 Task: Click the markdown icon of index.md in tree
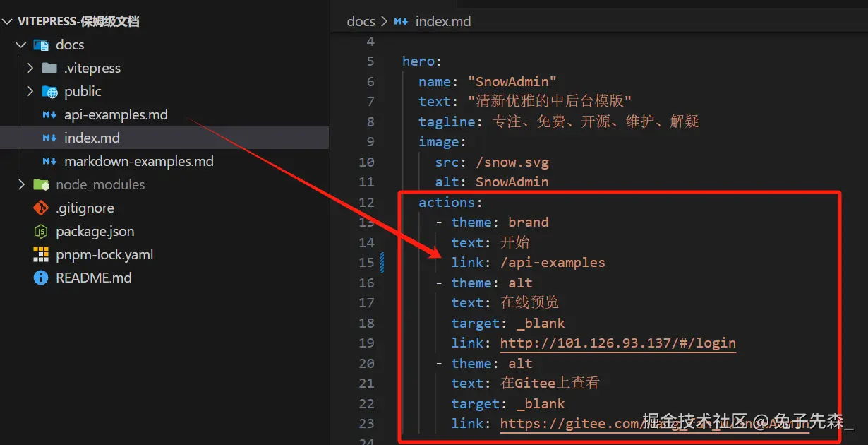coord(49,138)
